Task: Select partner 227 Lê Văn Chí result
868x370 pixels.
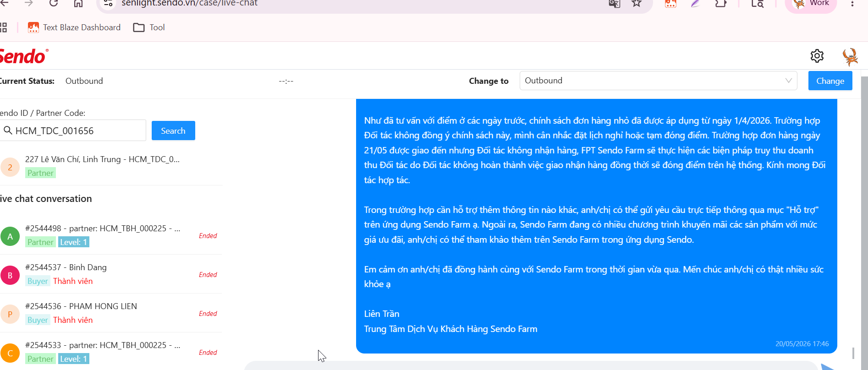Action: pos(111,166)
